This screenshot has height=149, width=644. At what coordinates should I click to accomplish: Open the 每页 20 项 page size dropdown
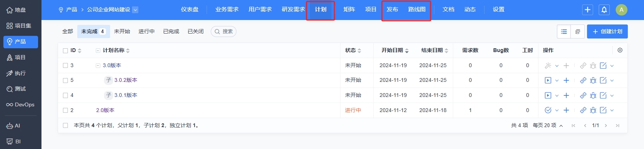[x=548, y=126]
